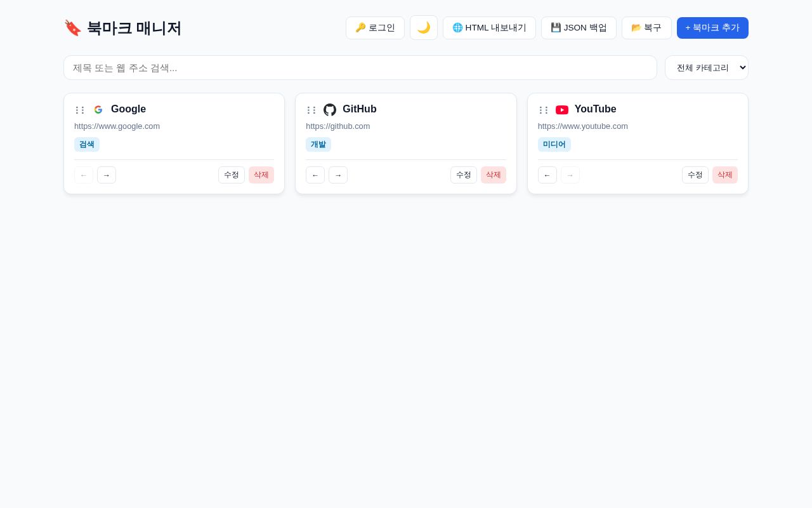Edit the Google bookmark with 수정
The width and height of the screenshot is (812, 508).
coord(232,175)
